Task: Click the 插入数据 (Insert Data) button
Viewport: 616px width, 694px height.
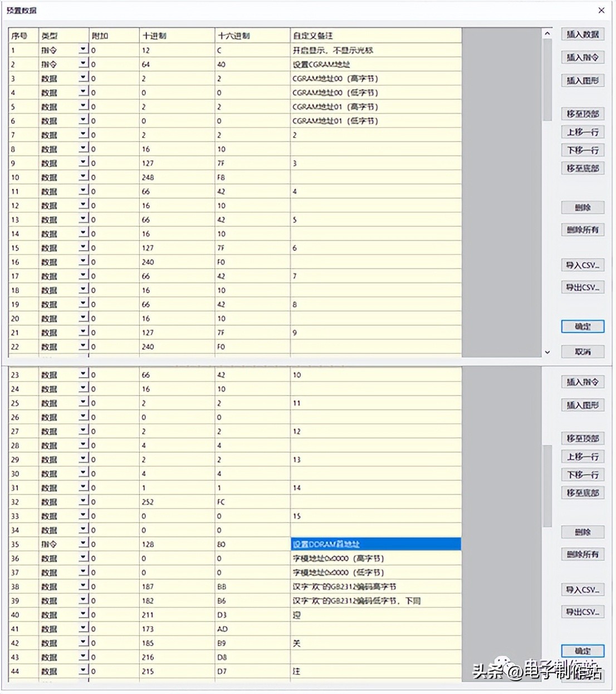Action: 582,34
